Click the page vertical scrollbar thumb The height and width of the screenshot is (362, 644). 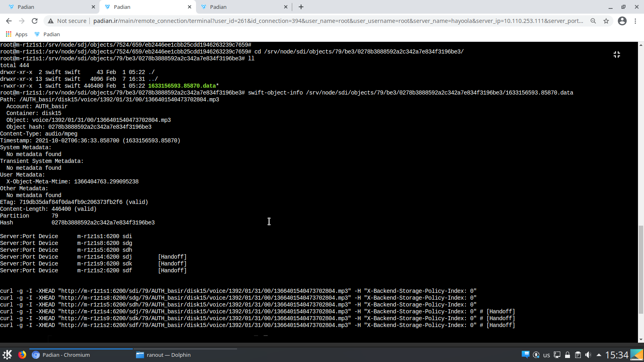(x=641, y=269)
